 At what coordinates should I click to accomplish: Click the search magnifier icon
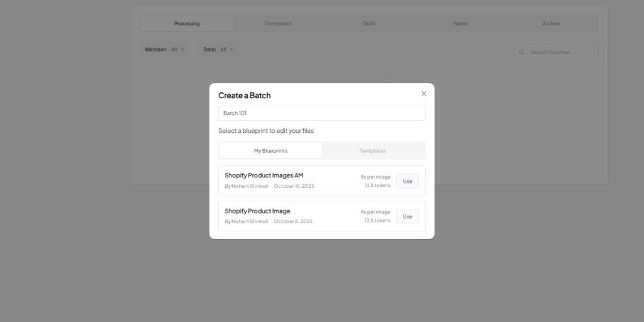tap(521, 52)
